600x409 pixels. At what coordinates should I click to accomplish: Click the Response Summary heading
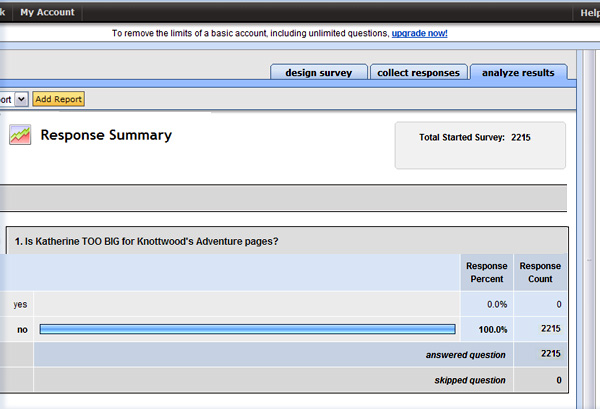pyautogui.click(x=106, y=135)
